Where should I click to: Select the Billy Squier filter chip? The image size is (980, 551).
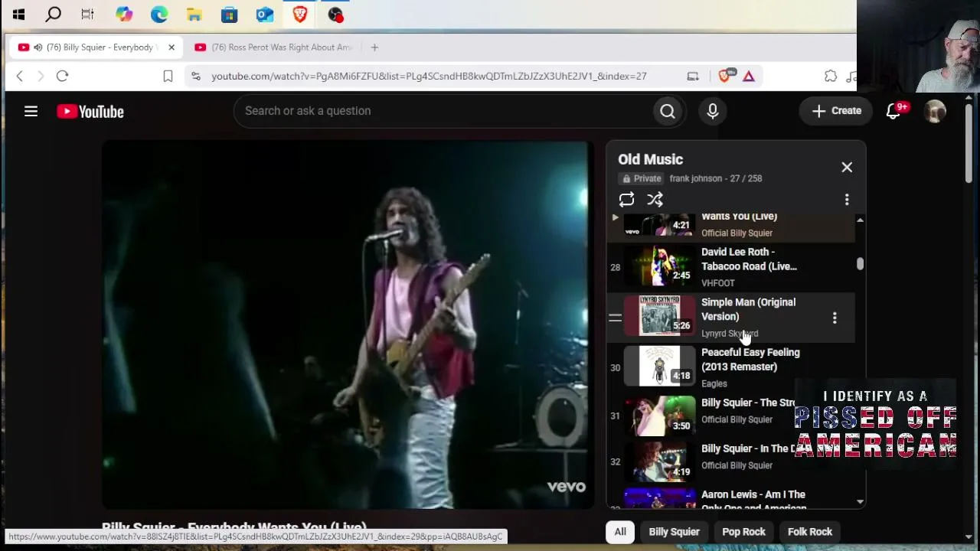pyautogui.click(x=674, y=532)
